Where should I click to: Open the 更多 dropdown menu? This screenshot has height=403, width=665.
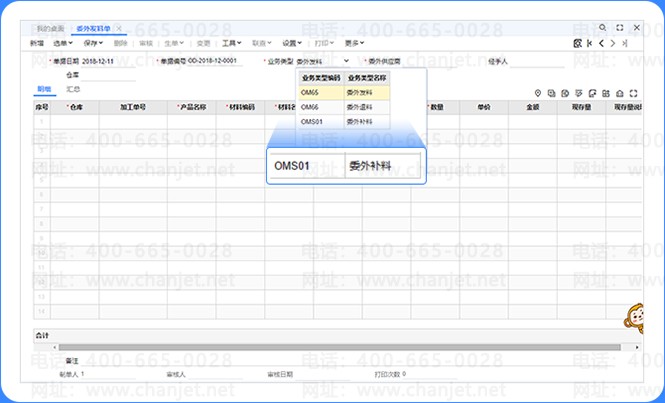click(354, 43)
